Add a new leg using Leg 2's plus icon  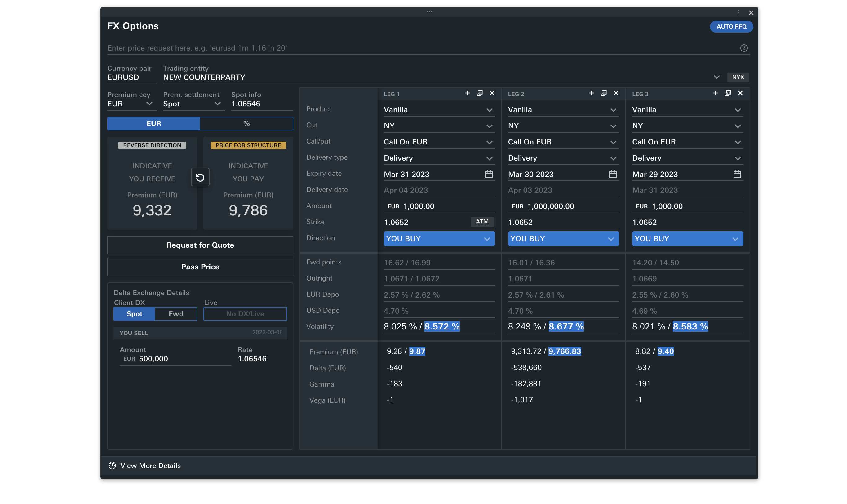[591, 93]
